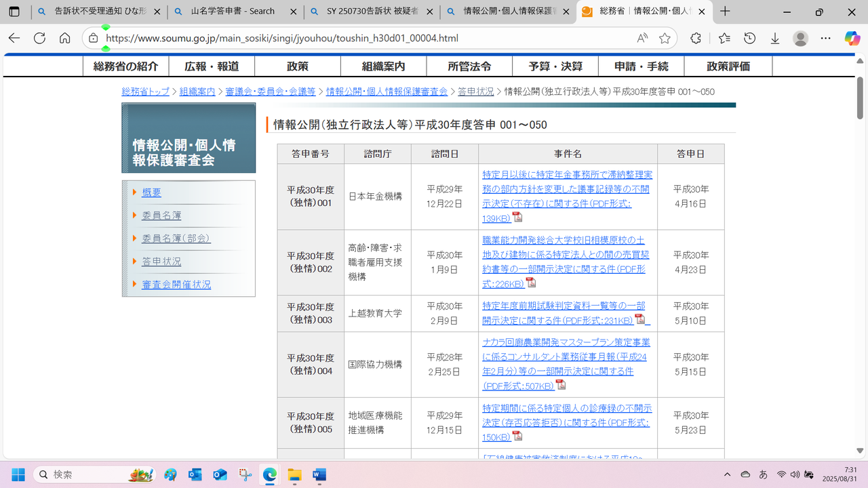Screen dimensions: 868x488
Task: Open the browser home page
Action: [x=64, y=39]
